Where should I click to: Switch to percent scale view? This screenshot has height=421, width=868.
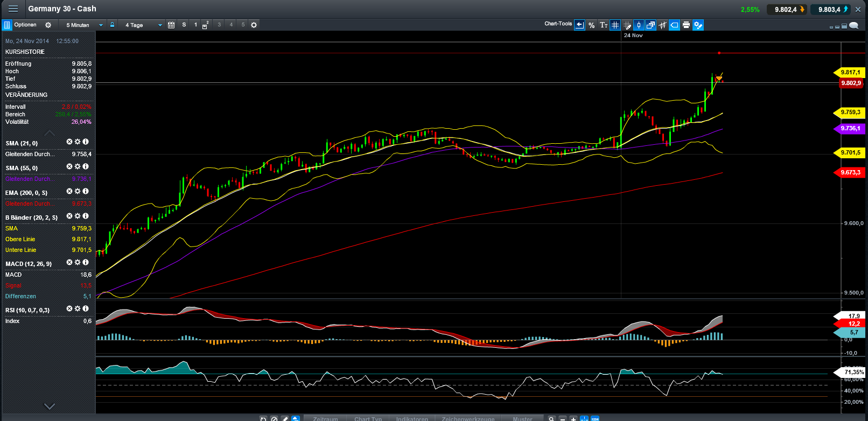[x=592, y=25]
